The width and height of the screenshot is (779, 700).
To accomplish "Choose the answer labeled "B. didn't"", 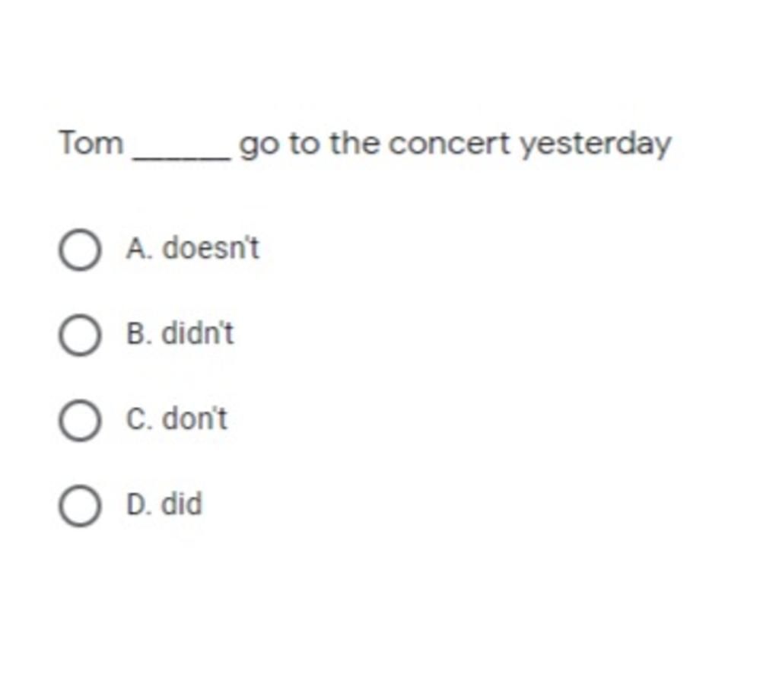I will pyautogui.click(x=180, y=333).
